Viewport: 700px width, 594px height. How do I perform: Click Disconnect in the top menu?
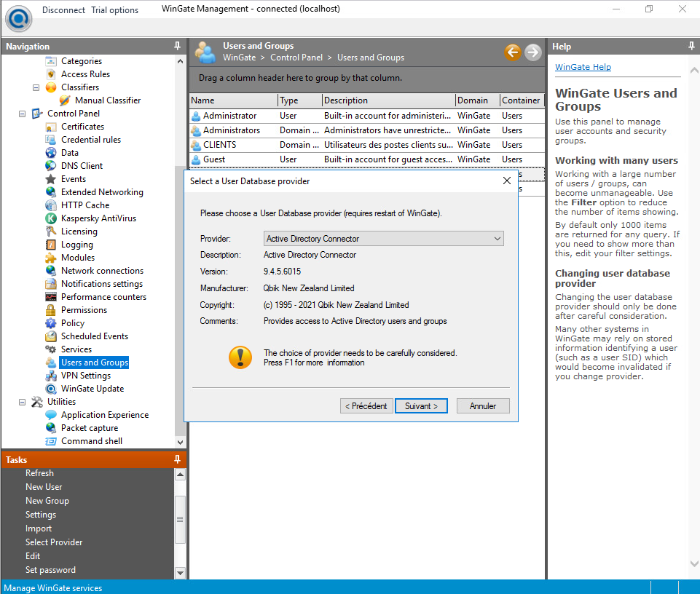(x=63, y=10)
